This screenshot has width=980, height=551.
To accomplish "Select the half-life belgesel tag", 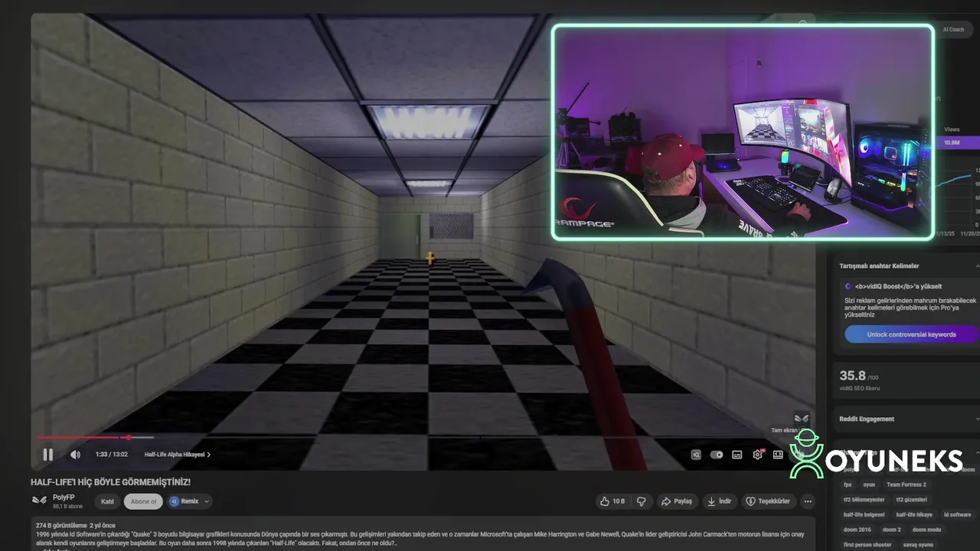I will (x=864, y=514).
